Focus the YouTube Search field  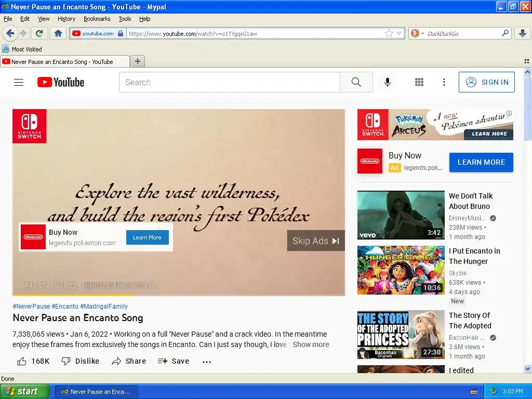point(229,82)
